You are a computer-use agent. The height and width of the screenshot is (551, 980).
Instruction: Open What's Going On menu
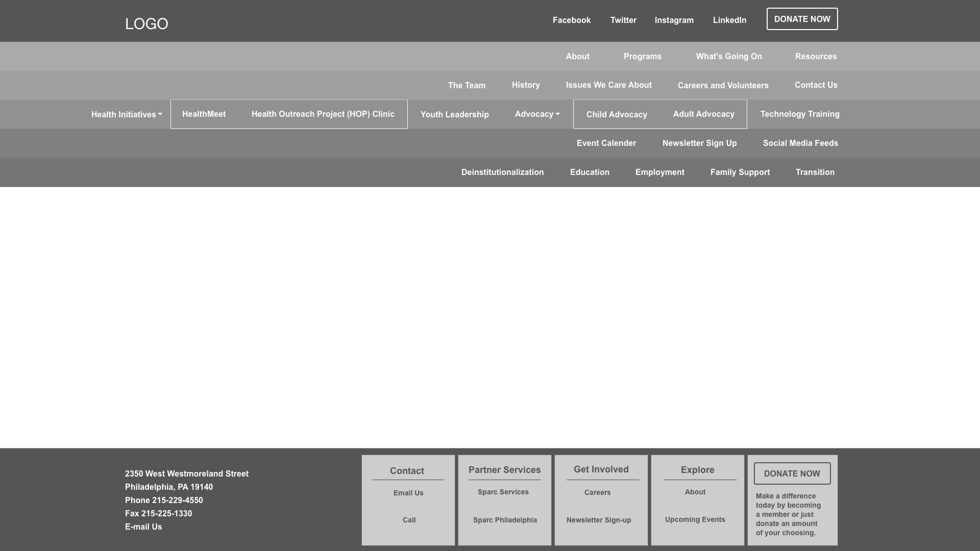click(728, 57)
